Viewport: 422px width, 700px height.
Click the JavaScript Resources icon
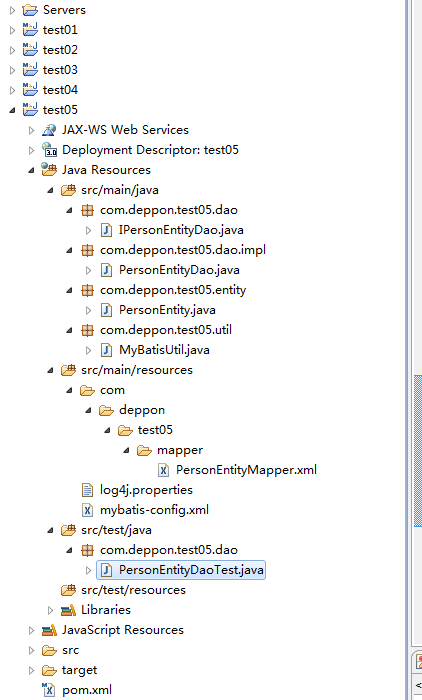click(x=49, y=630)
